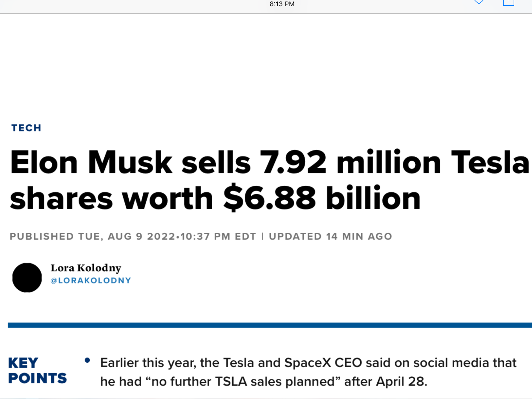Follow the @LORAKOLODNY handle link
The height and width of the screenshot is (399, 532).
pyautogui.click(x=91, y=281)
